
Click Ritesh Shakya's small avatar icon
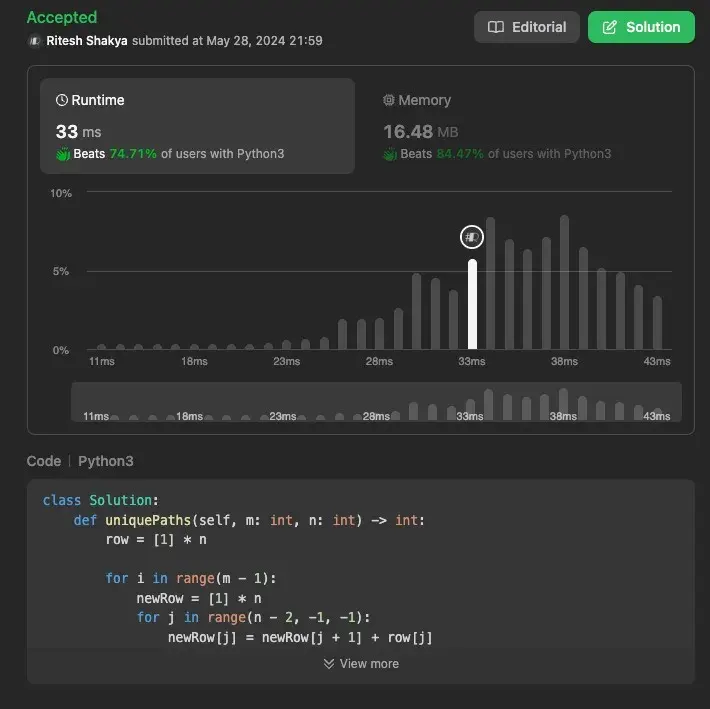coord(34,41)
